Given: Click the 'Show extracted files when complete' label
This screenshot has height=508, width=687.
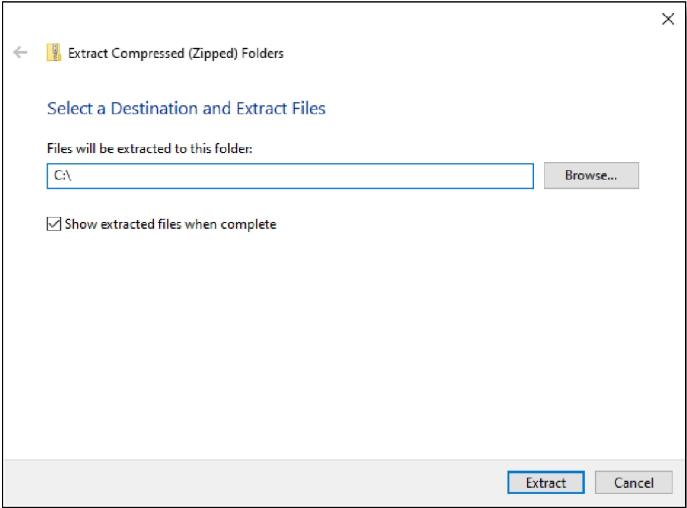Looking at the screenshot, I should click(170, 225).
